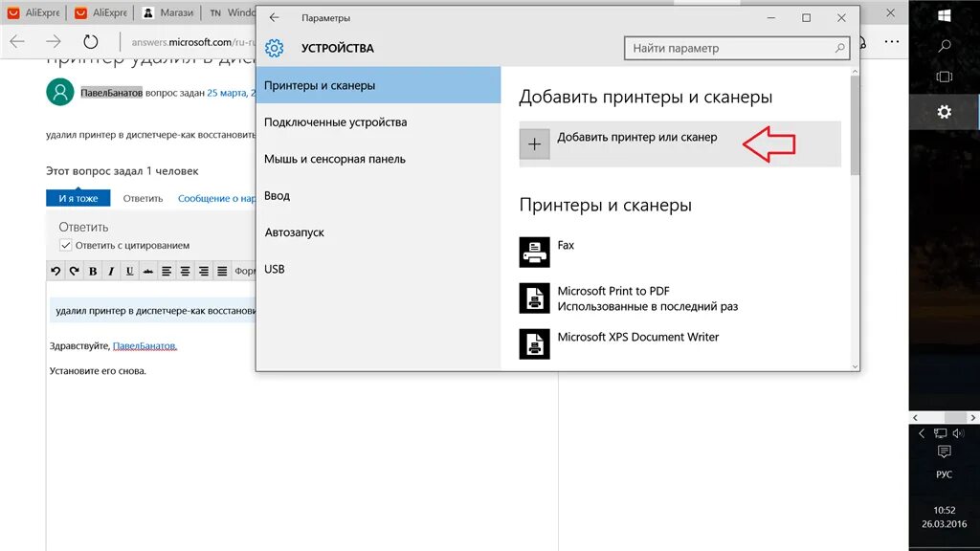Toggle strikethrough formatting in reply editor
Screen dimensions: 980x551
(x=148, y=271)
